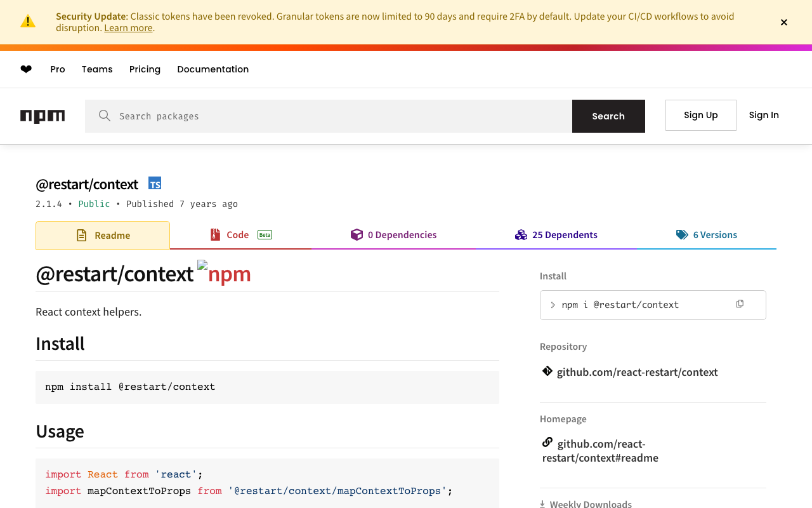Open the Documentation menu item
This screenshot has width=812, height=508.
[213, 69]
